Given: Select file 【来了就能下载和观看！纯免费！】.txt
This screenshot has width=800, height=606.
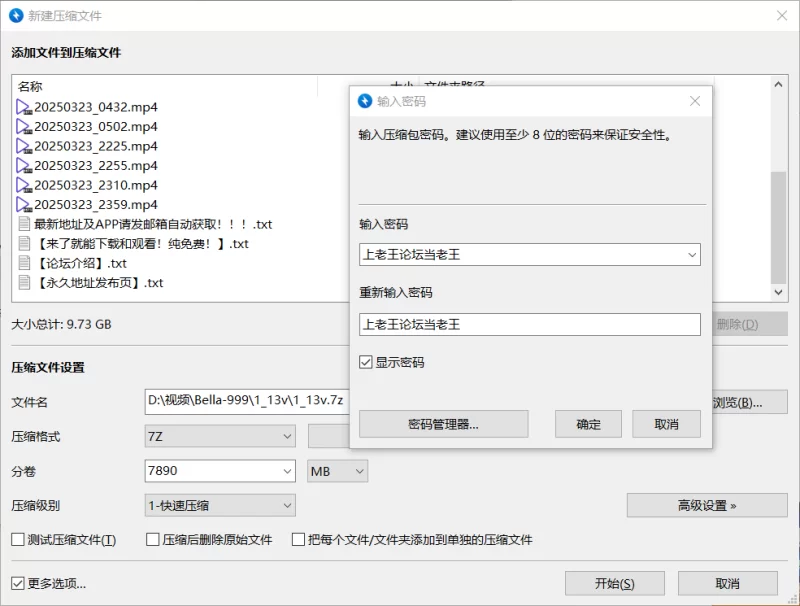Looking at the screenshot, I should click(x=141, y=243).
